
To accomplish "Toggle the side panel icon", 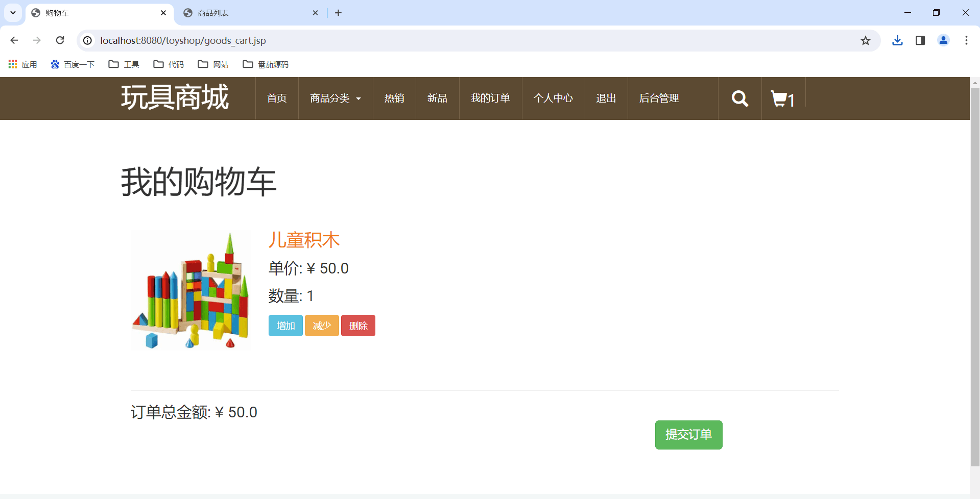I will pos(920,40).
